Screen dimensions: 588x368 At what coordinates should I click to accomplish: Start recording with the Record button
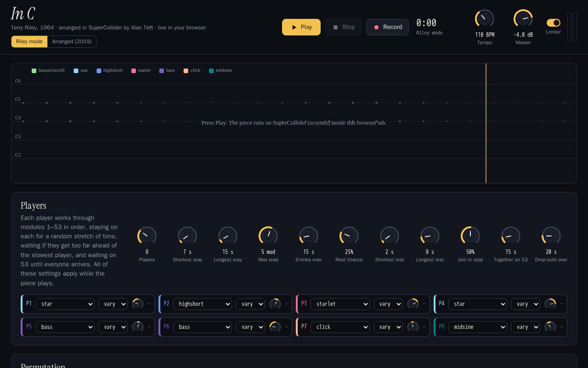pyautogui.click(x=387, y=27)
